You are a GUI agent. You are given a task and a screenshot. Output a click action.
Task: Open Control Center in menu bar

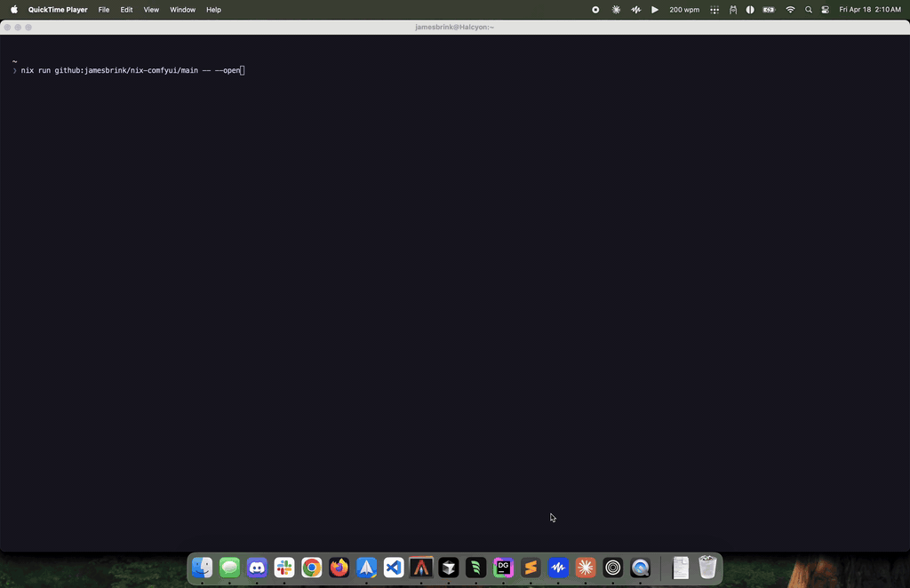826,10
